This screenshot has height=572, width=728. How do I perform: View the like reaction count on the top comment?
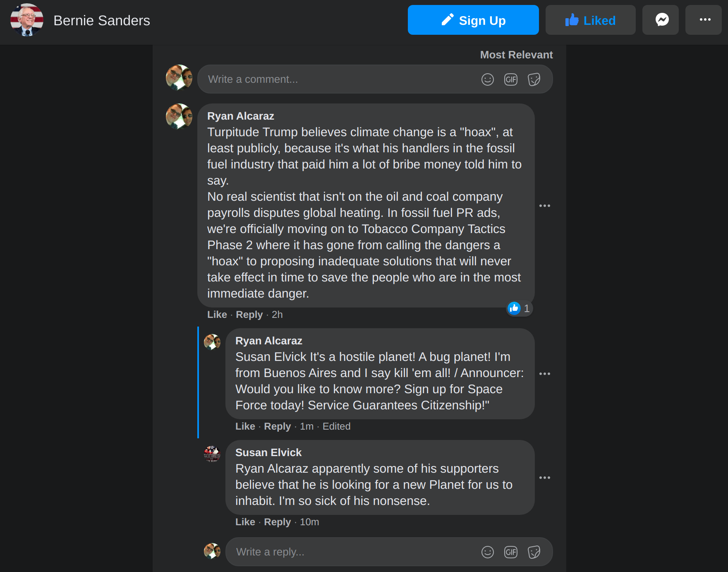coord(520,308)
